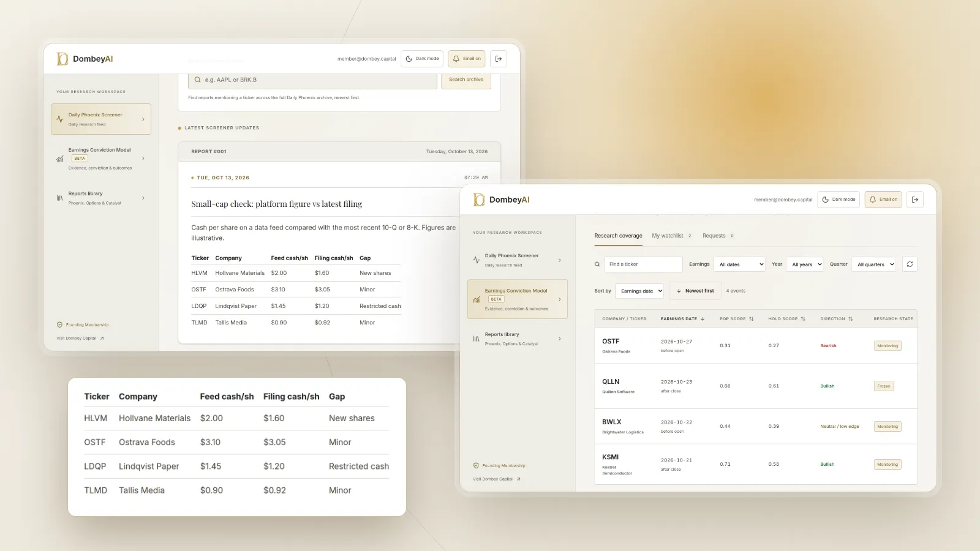Click Daily Phoenix Screener pulse icon right sidebar

[476, 260]
